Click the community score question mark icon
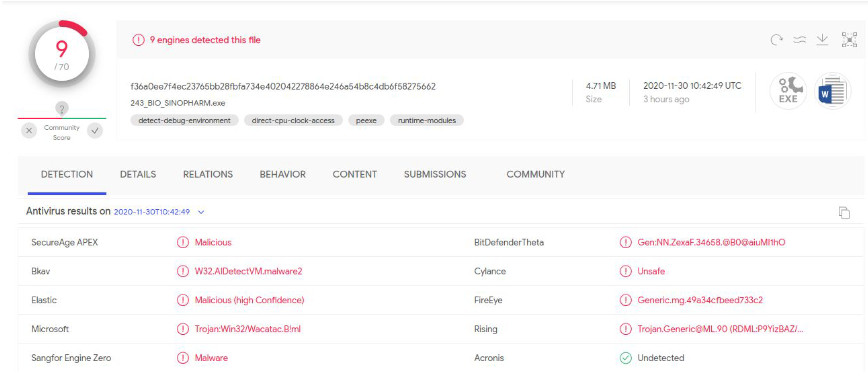The image size is (868, 377). pyautogui.click(x=62, y=109)
